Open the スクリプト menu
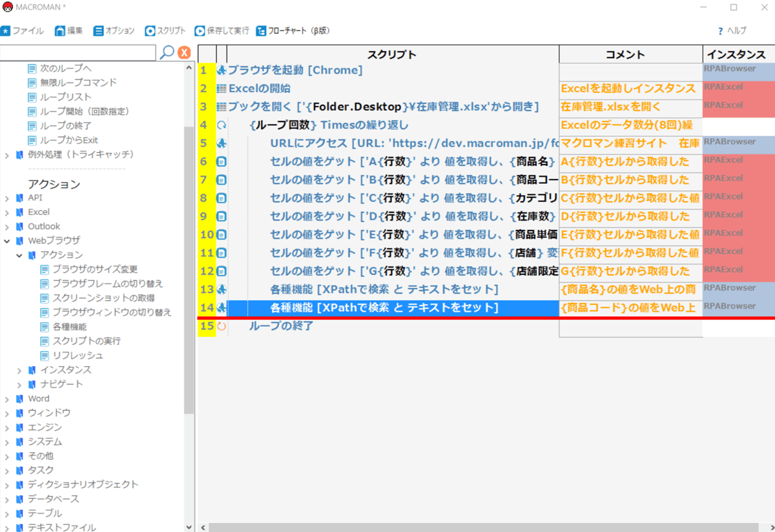The image size is (775, 532). pos(165,30)
